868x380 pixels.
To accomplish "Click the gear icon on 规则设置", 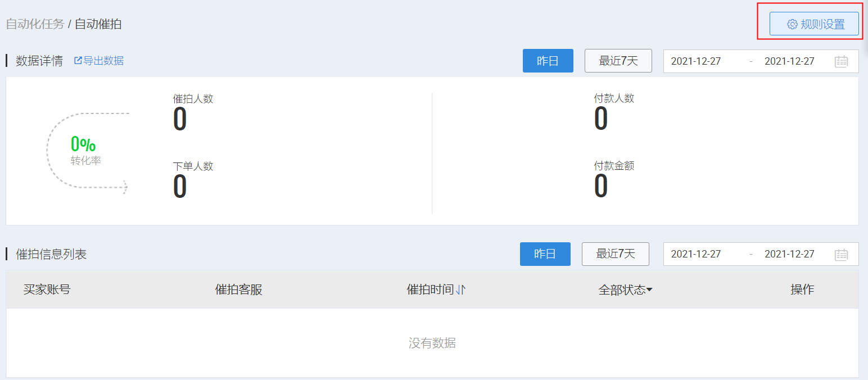I will [x=792, y=24].
